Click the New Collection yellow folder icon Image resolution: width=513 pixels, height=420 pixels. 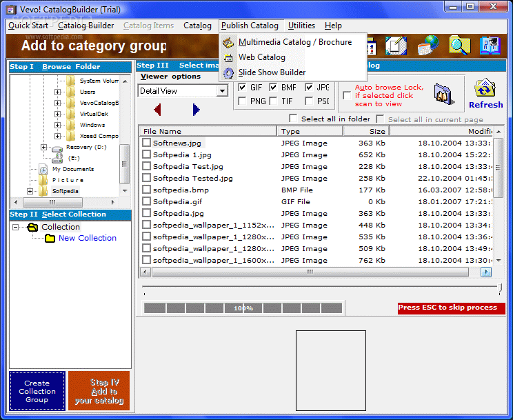click(x=50, y=238)
